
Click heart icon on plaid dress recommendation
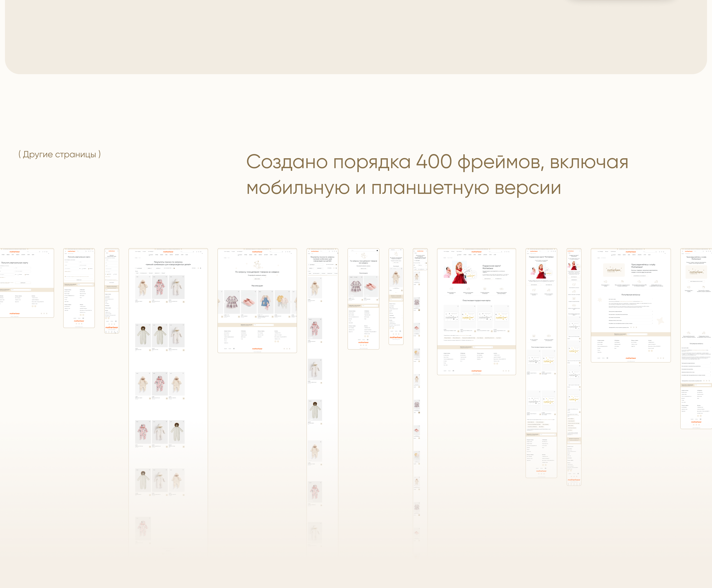(x=239, y=291)
